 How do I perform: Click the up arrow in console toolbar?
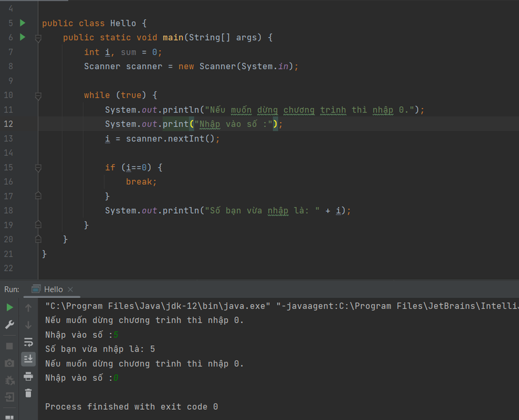point(28,307)
